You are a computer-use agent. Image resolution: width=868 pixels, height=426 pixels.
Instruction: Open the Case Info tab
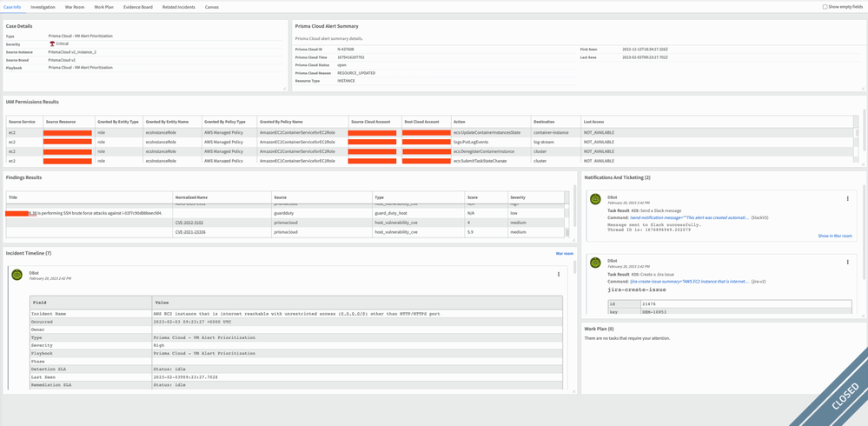[11, 7]
